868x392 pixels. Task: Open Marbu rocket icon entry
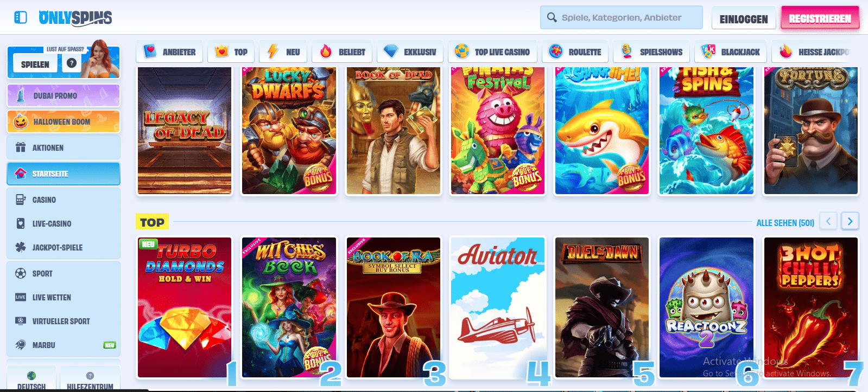(x=21, y=345)
